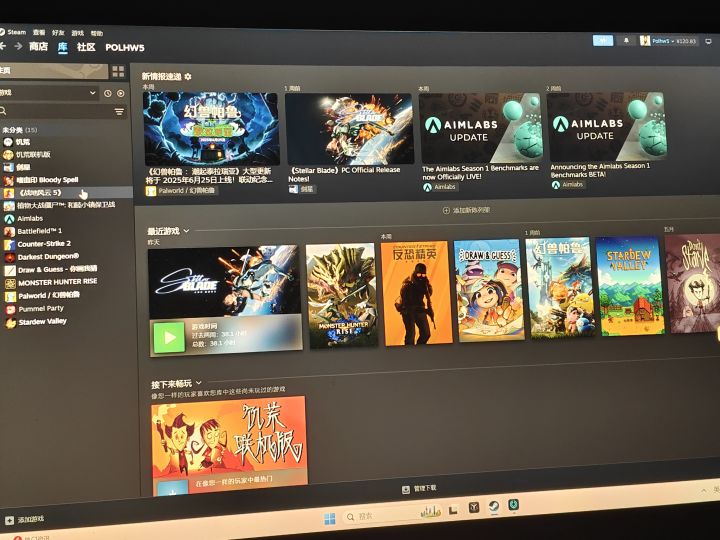Select 《战地风云 5》 in game list
The height and width of the screenshot is (540, 720).
(66, 193)
